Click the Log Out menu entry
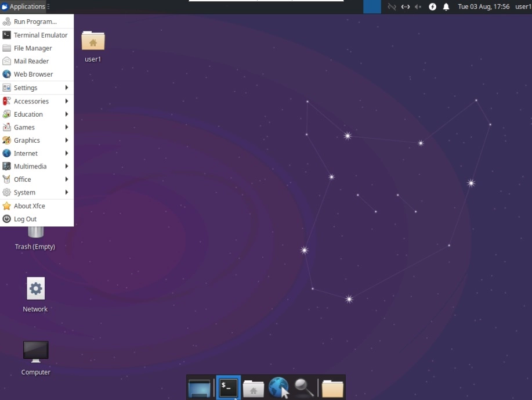The height and width of the screenshot is (400, 532). 25,219
